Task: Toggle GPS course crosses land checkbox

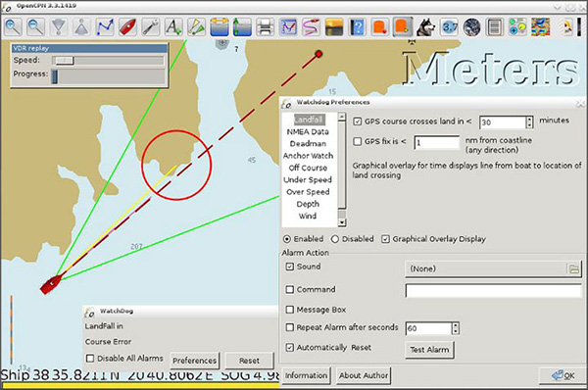Action: coord(358,122)
